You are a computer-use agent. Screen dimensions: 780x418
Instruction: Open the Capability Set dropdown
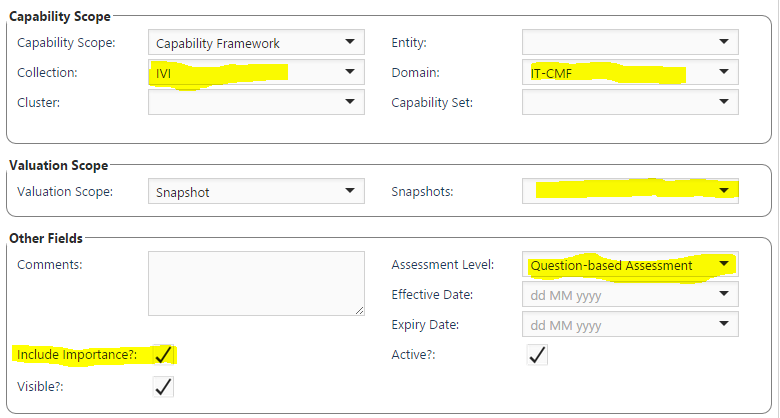pyautogui.click(x=723, y=102)
